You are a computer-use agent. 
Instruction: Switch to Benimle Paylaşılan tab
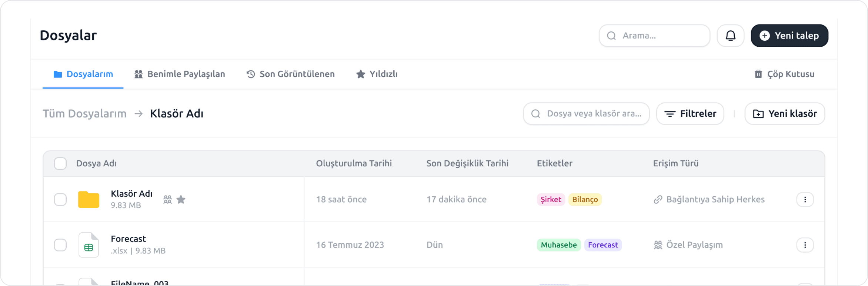coord(180,74)
